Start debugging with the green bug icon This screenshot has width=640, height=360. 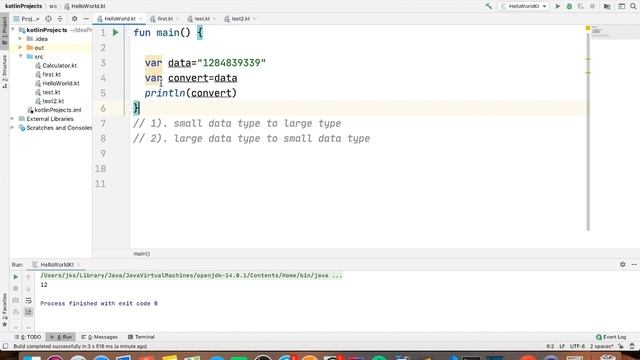pyautogui.click(x=569, y=6)
